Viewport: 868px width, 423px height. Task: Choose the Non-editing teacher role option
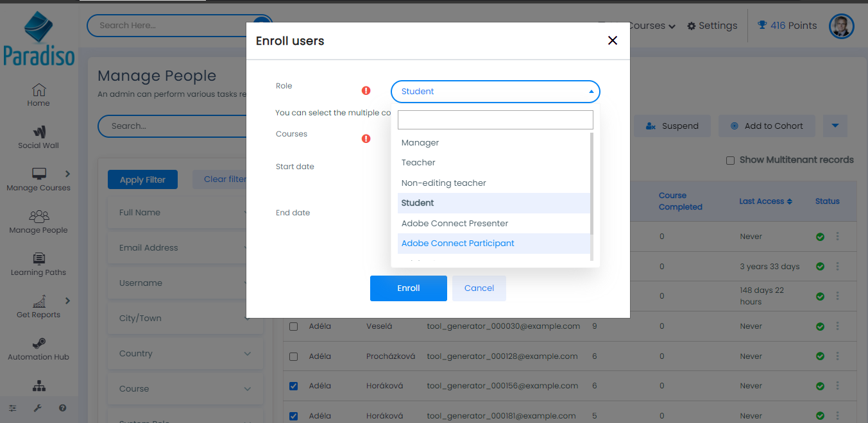[443, 183]
